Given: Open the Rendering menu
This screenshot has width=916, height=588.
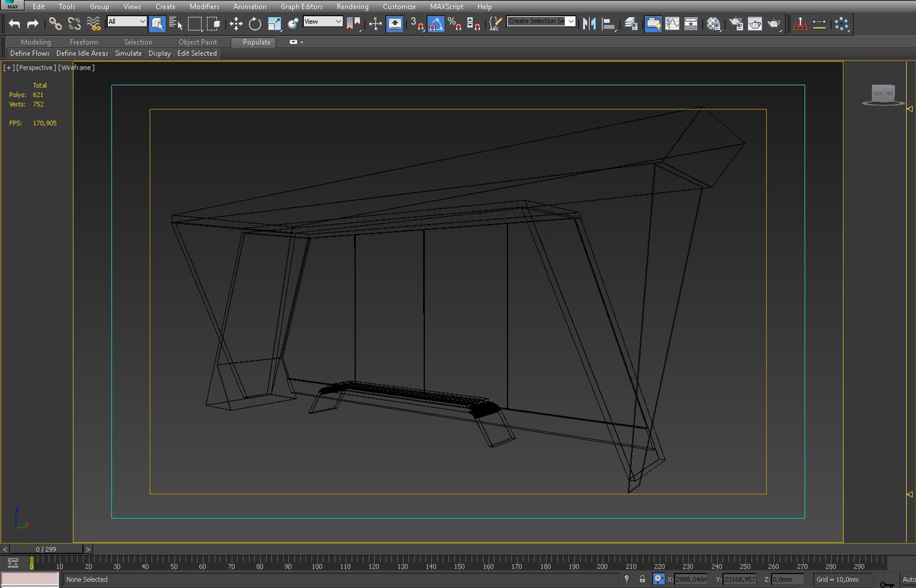Looking at the screenshot, I should [x=352, y=7].
